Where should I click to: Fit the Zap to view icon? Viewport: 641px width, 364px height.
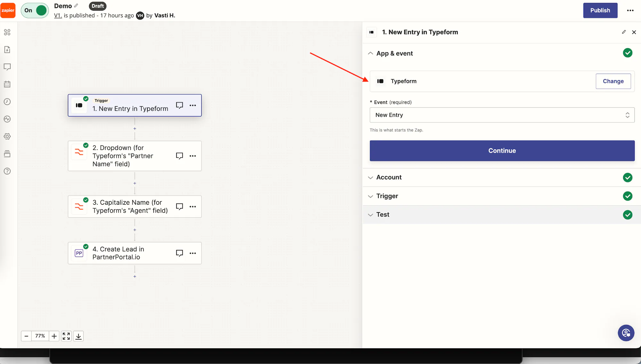[66, 336]
